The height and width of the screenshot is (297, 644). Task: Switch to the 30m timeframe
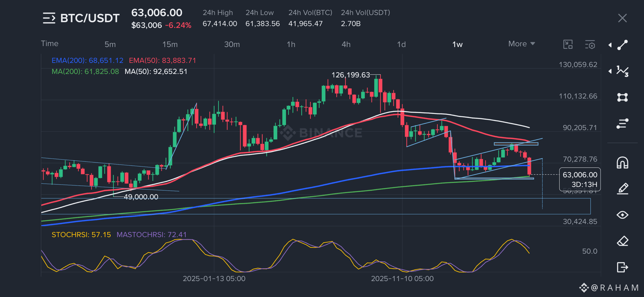point(232,44)
